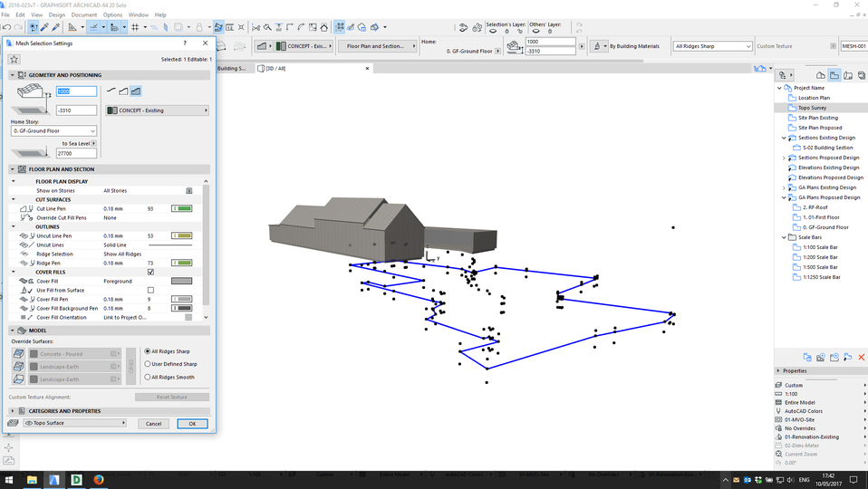
Task: Uncheck the Cover Fills checkbox
Action: [x=150, y=272]
